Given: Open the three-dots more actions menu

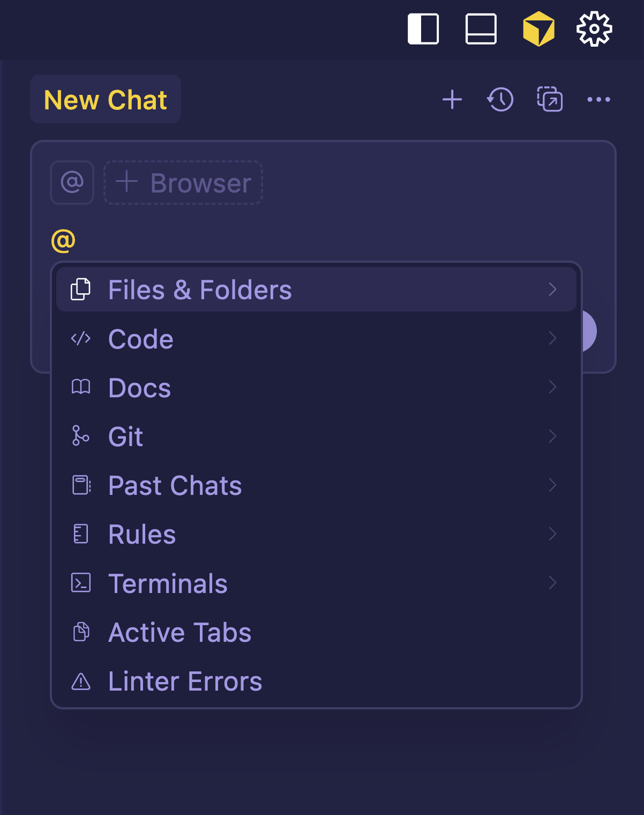Looking at the screenshot, I should tap(598, 100).
